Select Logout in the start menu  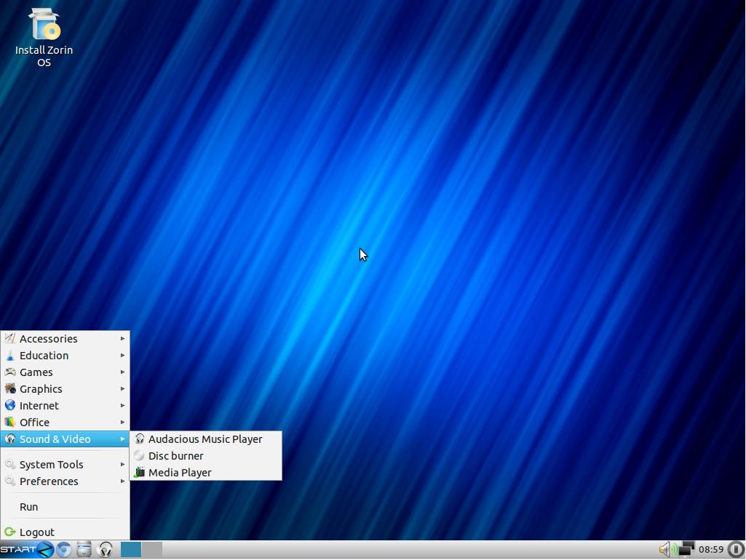click(x=36, y=532)
